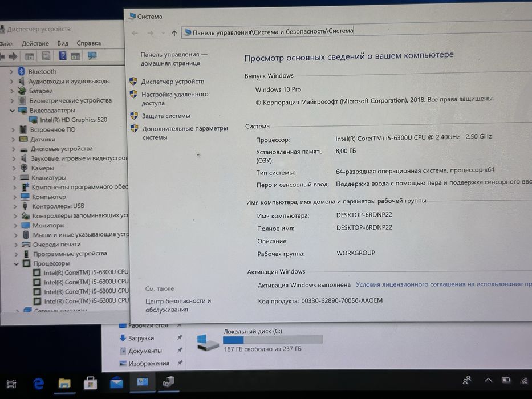Open the Файл menu in Device Manager
This screenshot has height=399, width=532.
pyautogui.click(x=6, y=44)
